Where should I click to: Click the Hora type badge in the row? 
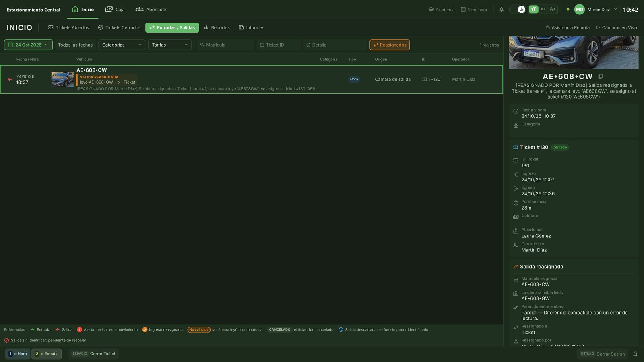(x=354, y=80)
